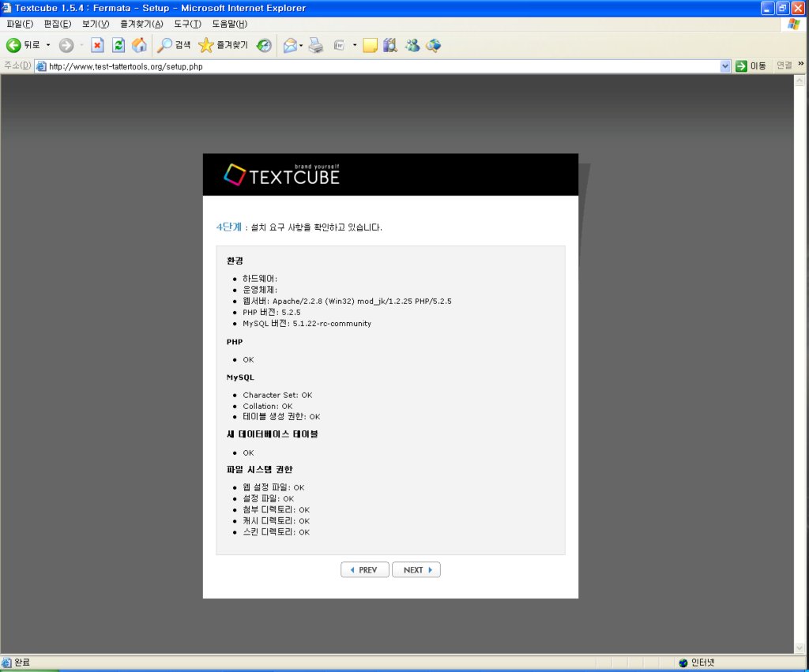
Task: Open the IE window system menu icon
Action: click(x=6, y=8)
